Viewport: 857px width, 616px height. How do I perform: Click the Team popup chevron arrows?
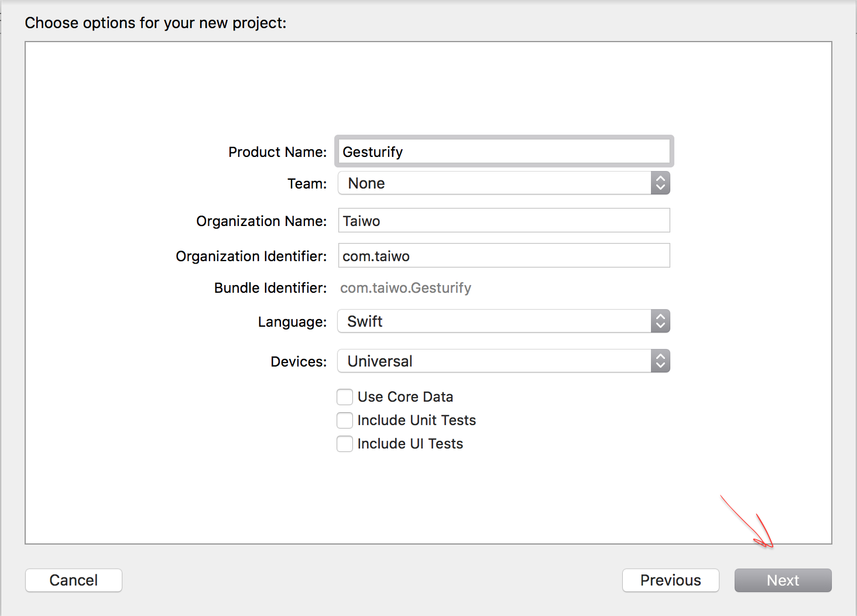click(x=660, y=183)
